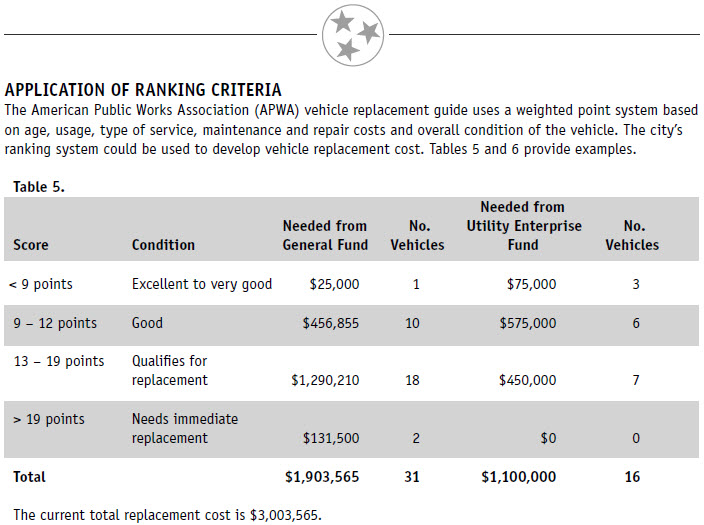
Task: Select the $1,903,565 total value
Action: pos(322,477)
